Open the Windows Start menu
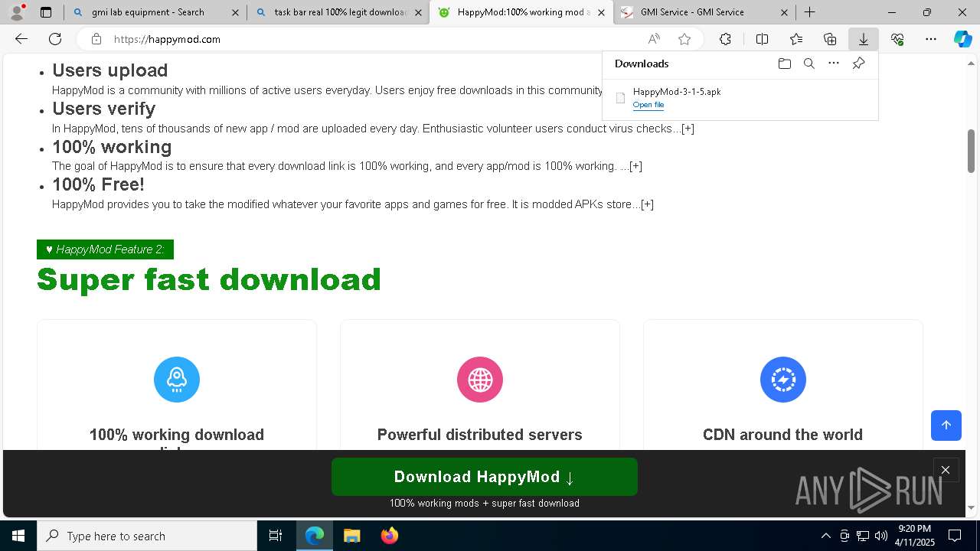Screen dimensions: 980x551 [x=18, y=536]
